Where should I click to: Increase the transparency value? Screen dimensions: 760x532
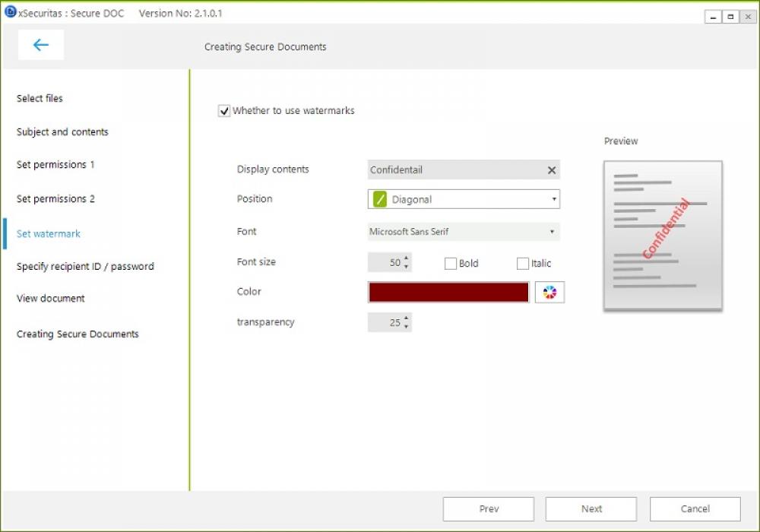pos(407,318)
